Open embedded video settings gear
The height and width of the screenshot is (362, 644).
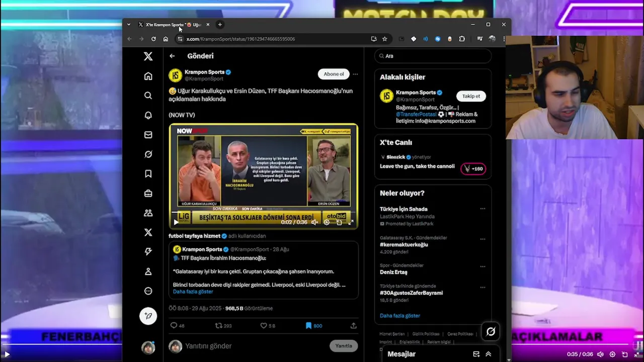pos(327,222)
